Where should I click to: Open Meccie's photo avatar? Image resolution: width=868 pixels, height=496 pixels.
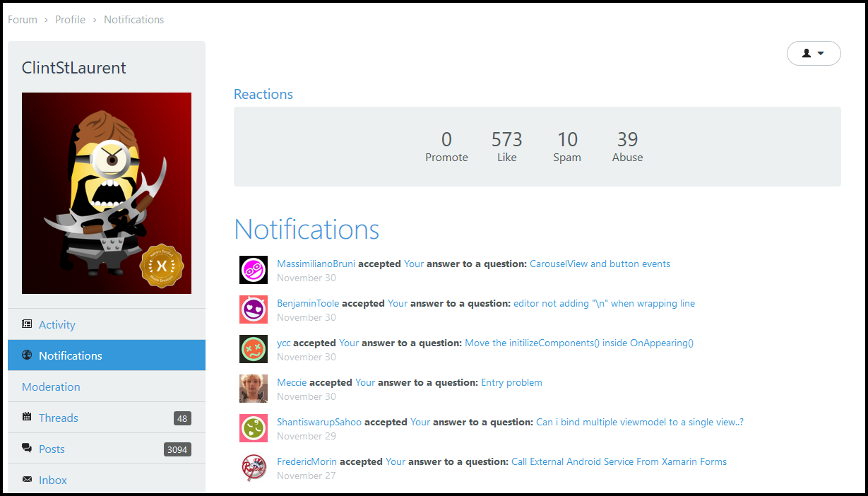(x=254, y=389)
